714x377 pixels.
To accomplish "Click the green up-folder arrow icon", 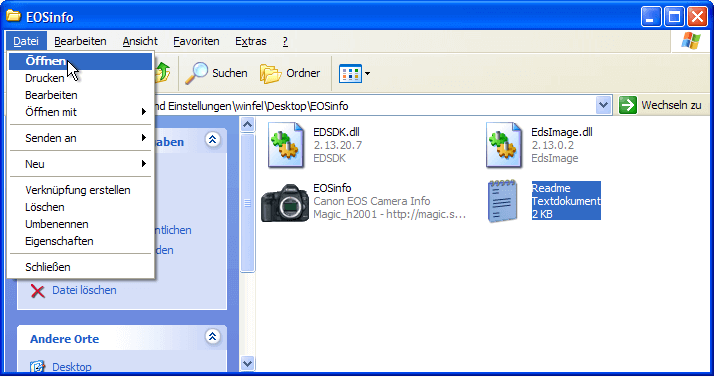I will pos(163,73).
